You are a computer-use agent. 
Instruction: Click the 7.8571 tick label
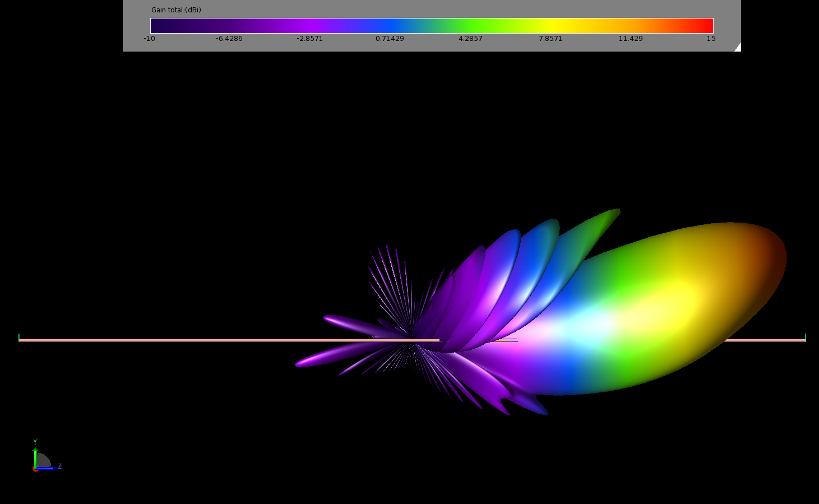(x=550, y=39)
